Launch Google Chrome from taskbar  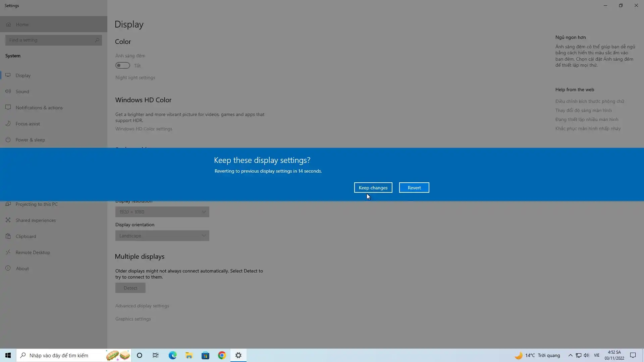point(222,355)
